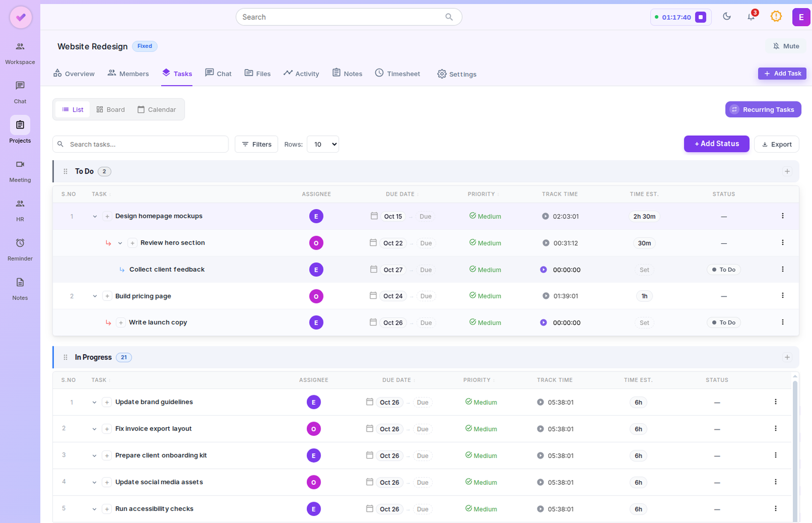Screen dimensions: 812x523
Task: Mute the Website Redesign project
Action: coord(786,46)
